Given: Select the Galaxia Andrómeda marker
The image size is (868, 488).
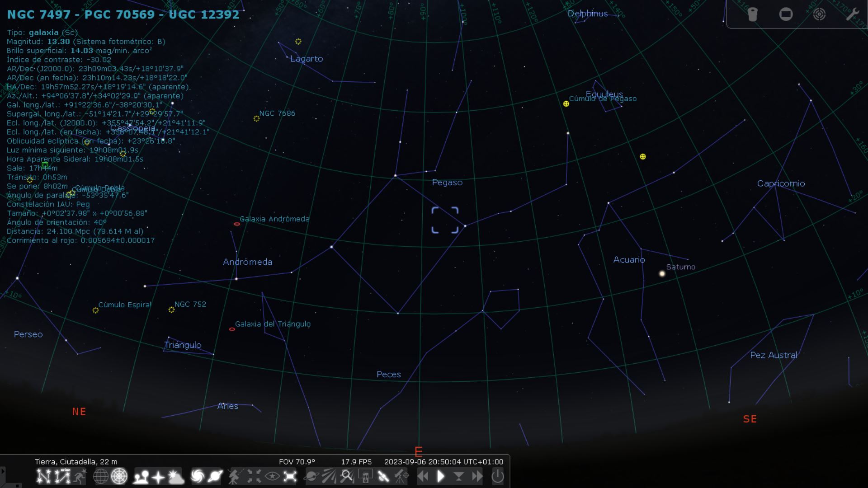Looking at the screenshot, I should click(237, 224).
